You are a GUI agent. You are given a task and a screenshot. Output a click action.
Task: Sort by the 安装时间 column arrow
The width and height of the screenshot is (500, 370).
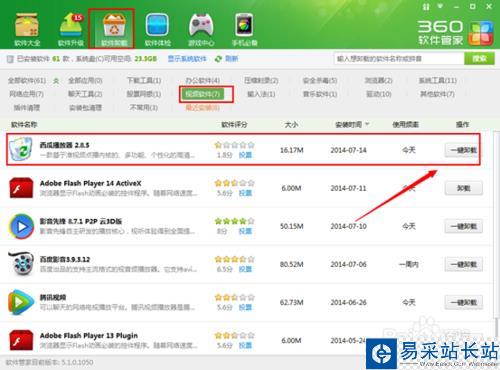(x=367, y=124)
